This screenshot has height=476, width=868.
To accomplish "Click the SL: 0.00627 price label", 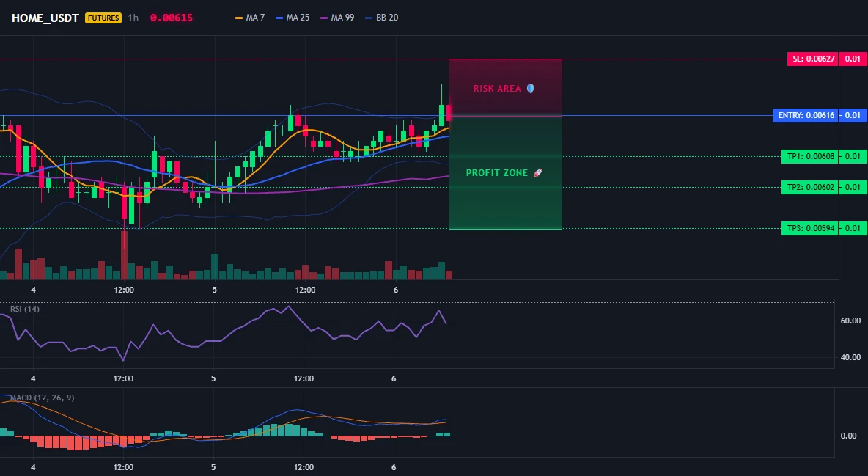I will pos(812,59).
